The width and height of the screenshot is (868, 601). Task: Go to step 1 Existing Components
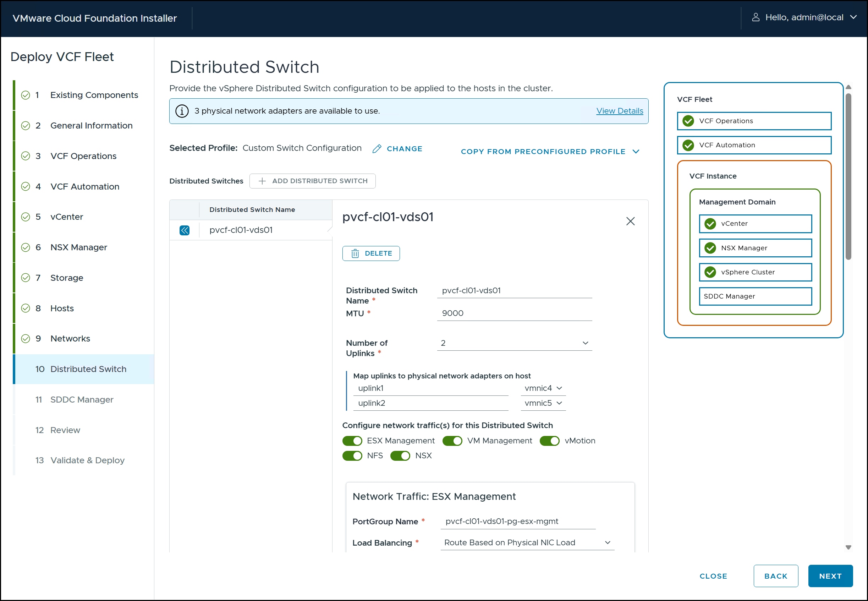pyautogui.click(x=83, y=95)
